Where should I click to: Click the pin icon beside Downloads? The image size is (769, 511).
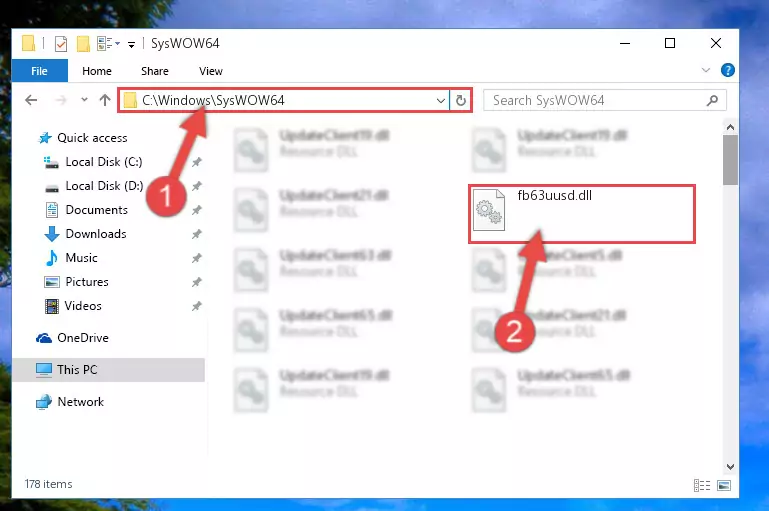point(196,234)
